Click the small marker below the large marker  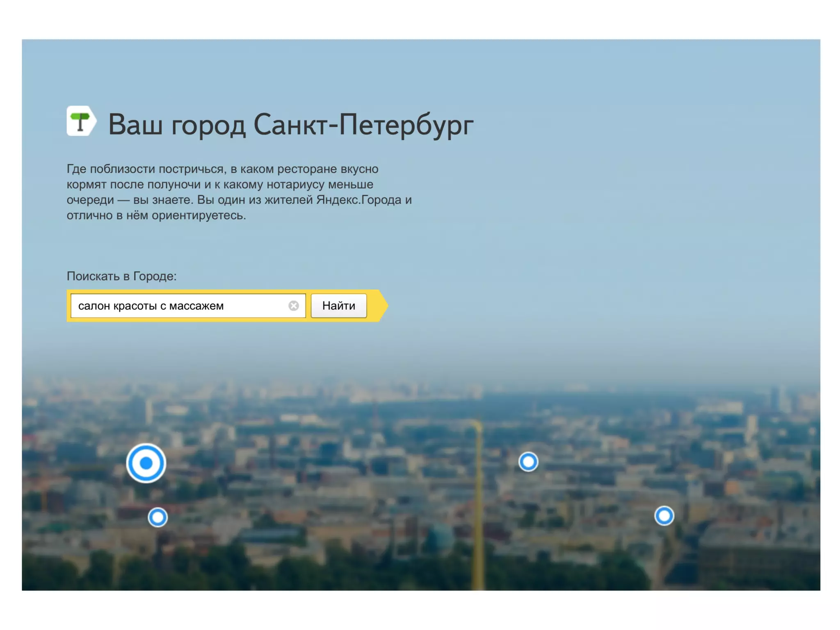coord(157,517)
